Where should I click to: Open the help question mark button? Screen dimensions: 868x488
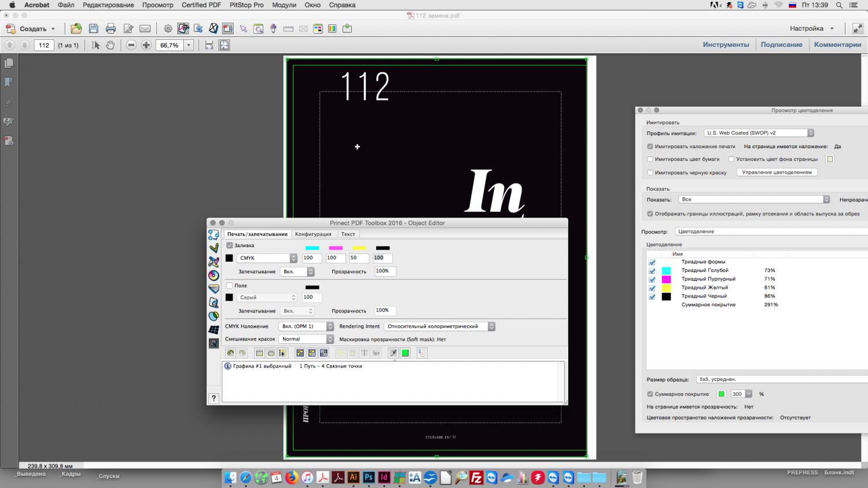click(x=214, y=398)
